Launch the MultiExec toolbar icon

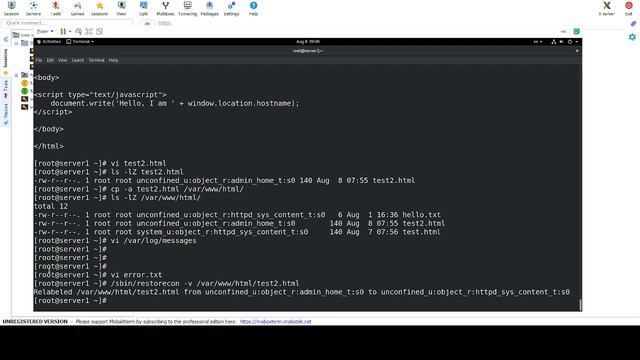[165, 8]
